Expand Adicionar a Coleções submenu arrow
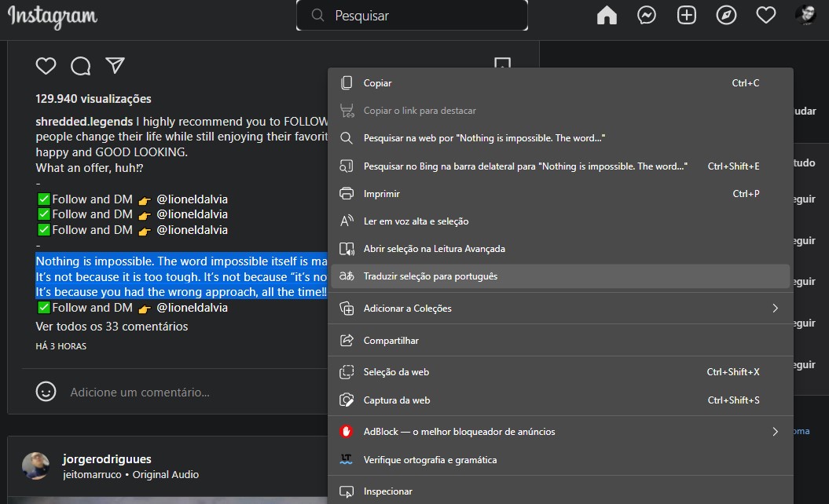The image size is (829, 504). click(x=775, y=308)
